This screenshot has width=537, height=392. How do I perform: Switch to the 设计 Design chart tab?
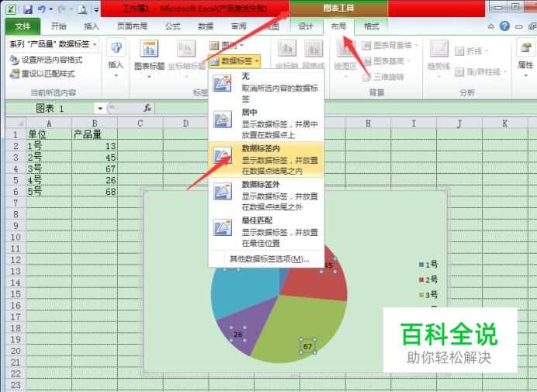[x=306, y=26]
